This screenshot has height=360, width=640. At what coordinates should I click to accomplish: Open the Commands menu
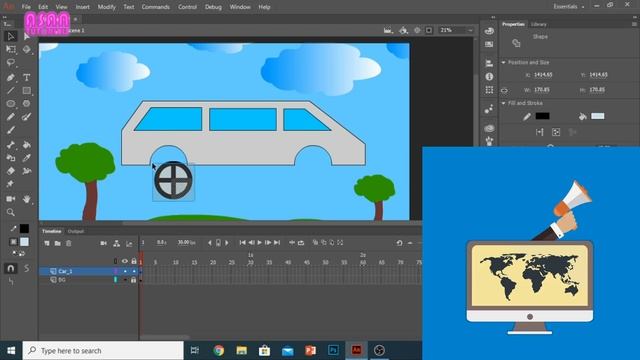[156, 7]
